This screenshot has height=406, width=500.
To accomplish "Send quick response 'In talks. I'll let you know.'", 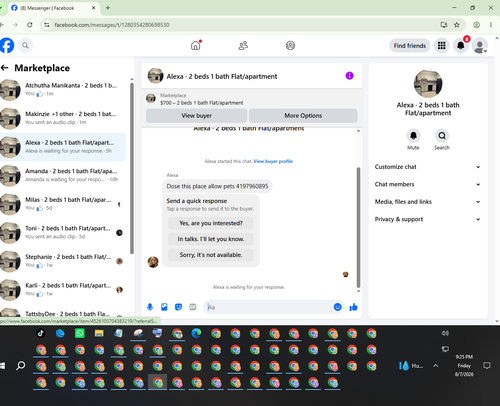I will pos(211,239).
